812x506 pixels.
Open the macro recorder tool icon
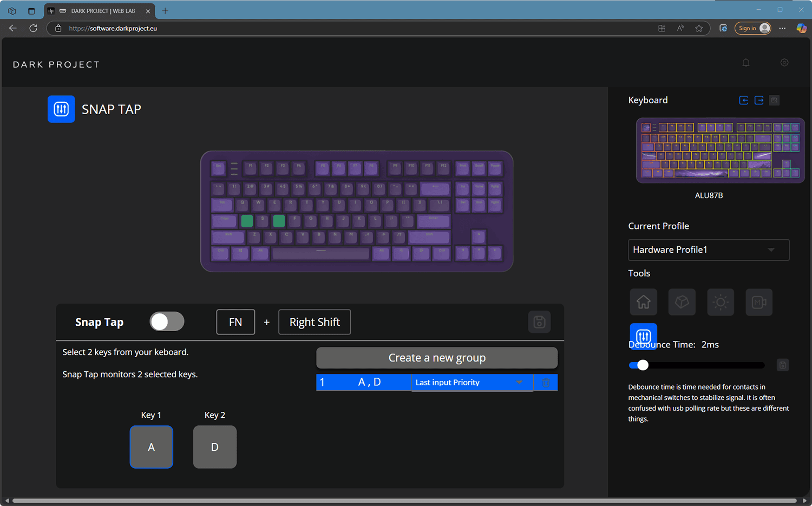(x=759, y=302)
